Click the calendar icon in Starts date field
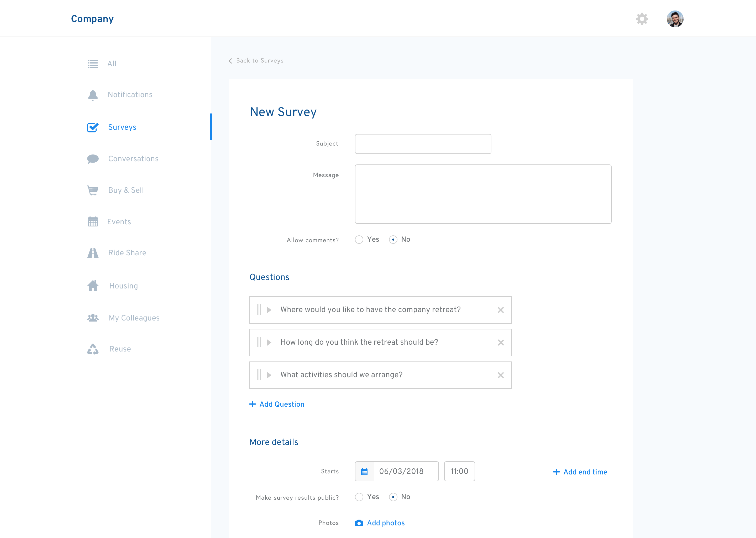The height and width of the screenshot is (538, 756). pos(364,472)
